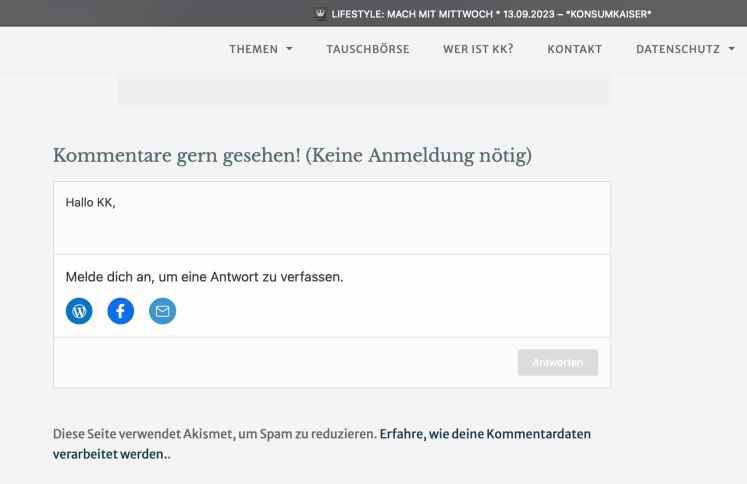This screenshot has height=484, width=747.
Task: Click the 'Hallo KK,' comment text
Action: [x=91, y=203]
